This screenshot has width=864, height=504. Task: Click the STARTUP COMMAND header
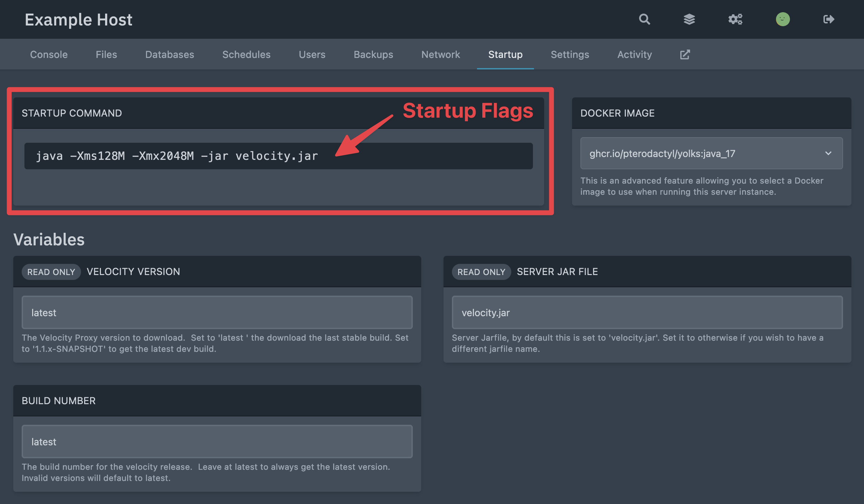click(72, 113)
